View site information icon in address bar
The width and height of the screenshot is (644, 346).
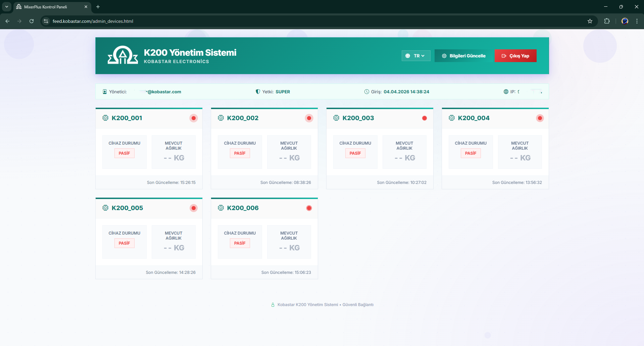(46, 21)
